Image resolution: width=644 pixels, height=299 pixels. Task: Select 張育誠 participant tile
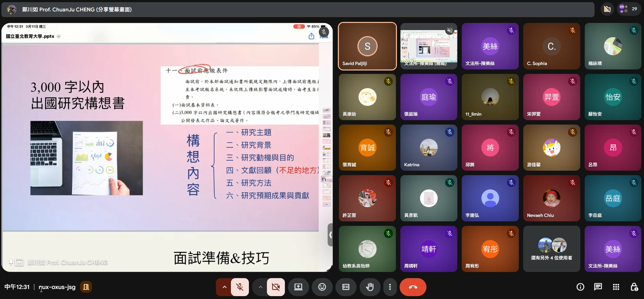point(367,147)
